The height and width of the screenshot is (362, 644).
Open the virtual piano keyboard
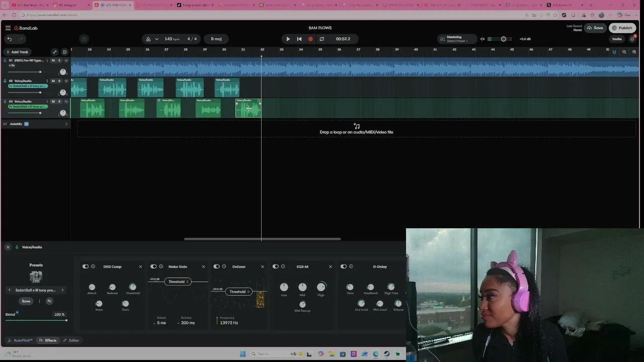coord(84,39)
